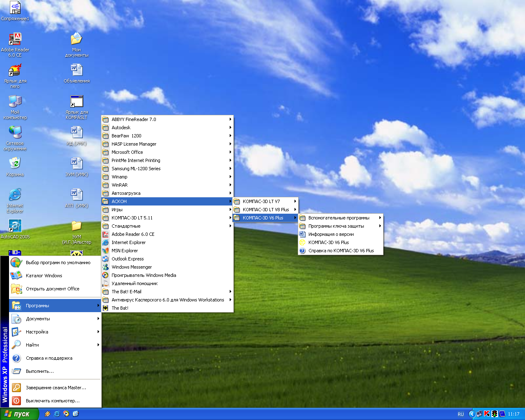Open Справка и поддержка

(55, 358)
